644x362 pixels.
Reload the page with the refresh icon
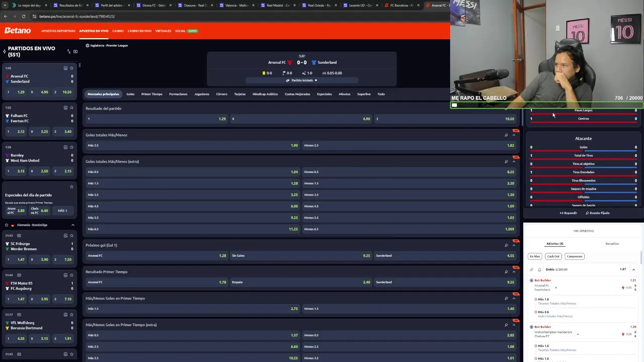click(24, 16)
